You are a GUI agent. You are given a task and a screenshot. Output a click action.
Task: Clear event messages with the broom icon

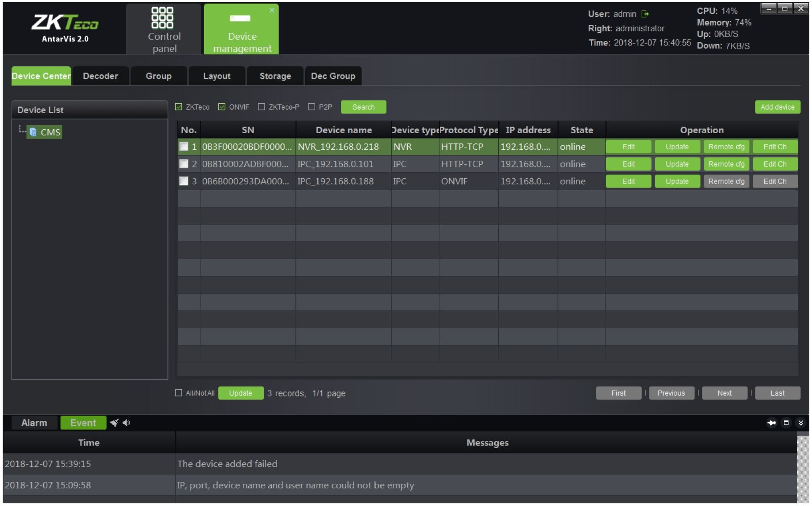pyautogui.click(x=115, y=423)
